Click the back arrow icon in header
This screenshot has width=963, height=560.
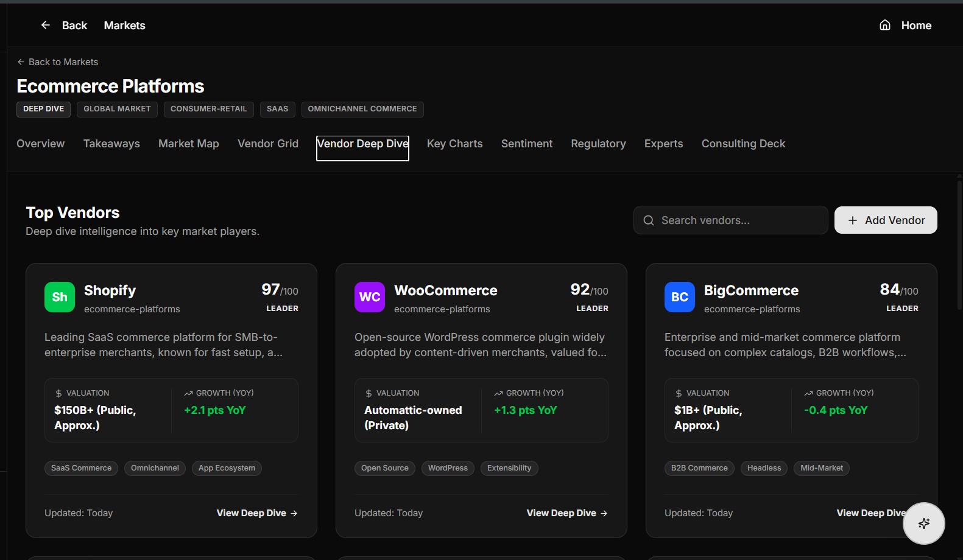46,25
